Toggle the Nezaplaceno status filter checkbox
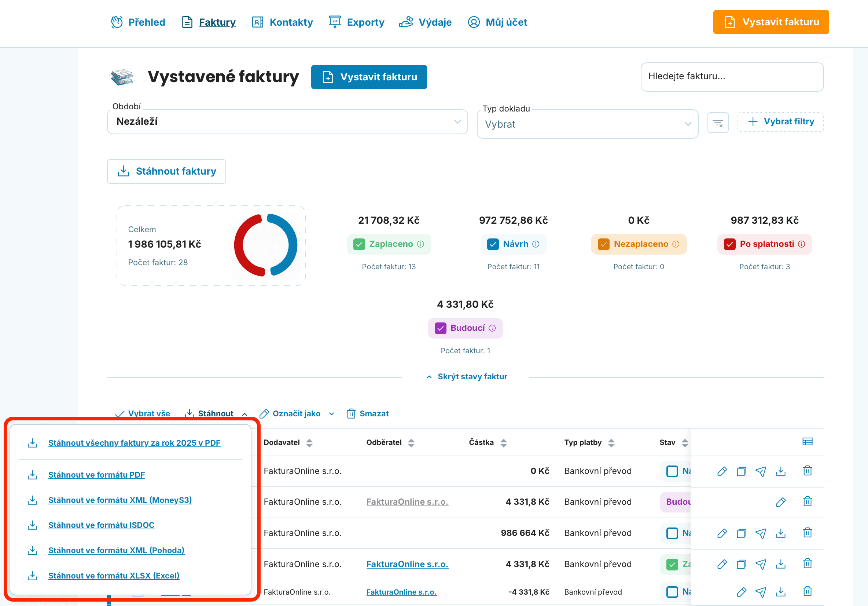 (603, 244)
